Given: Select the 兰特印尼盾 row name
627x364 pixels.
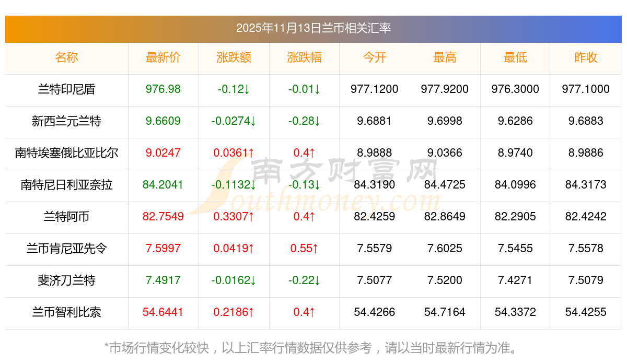Looking at the screenshot, I should pos(66,90).
